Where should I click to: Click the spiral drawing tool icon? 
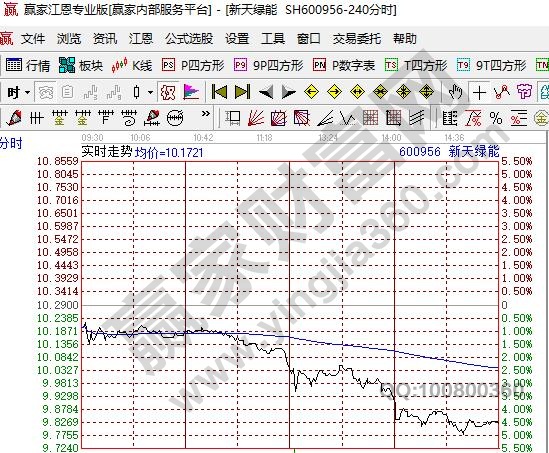point(129,118)
